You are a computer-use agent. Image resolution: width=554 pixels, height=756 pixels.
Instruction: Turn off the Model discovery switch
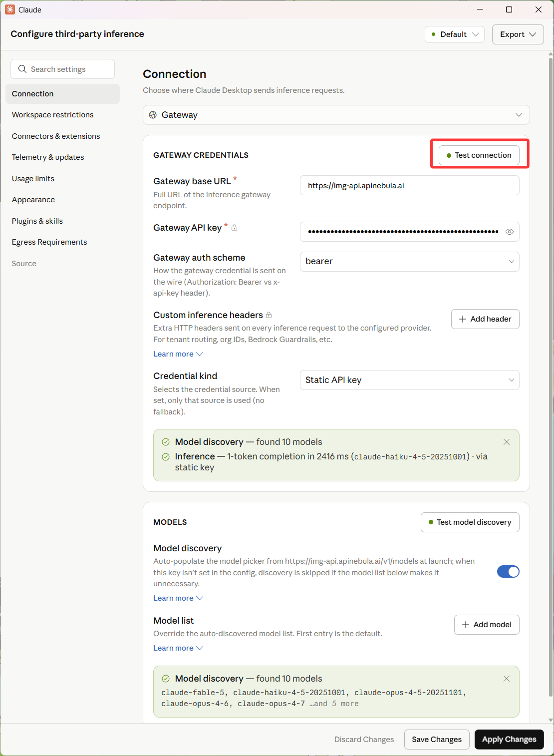(508, 572)
